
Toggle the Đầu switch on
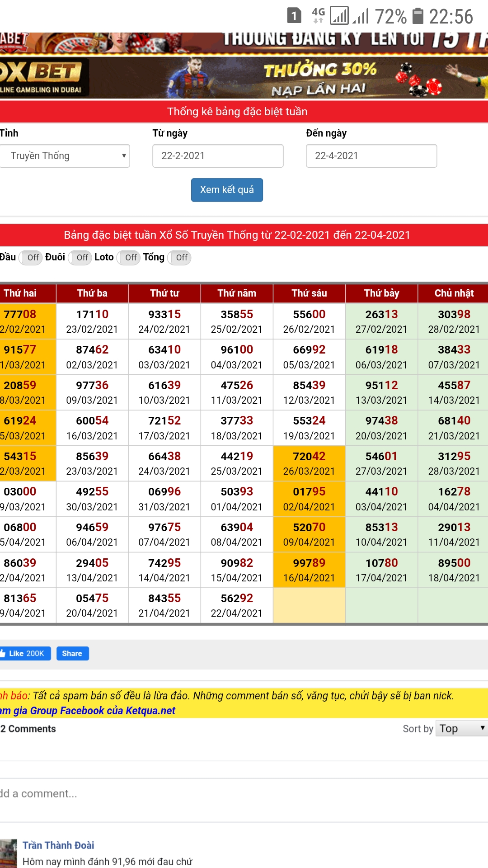(x=31, y=258)
